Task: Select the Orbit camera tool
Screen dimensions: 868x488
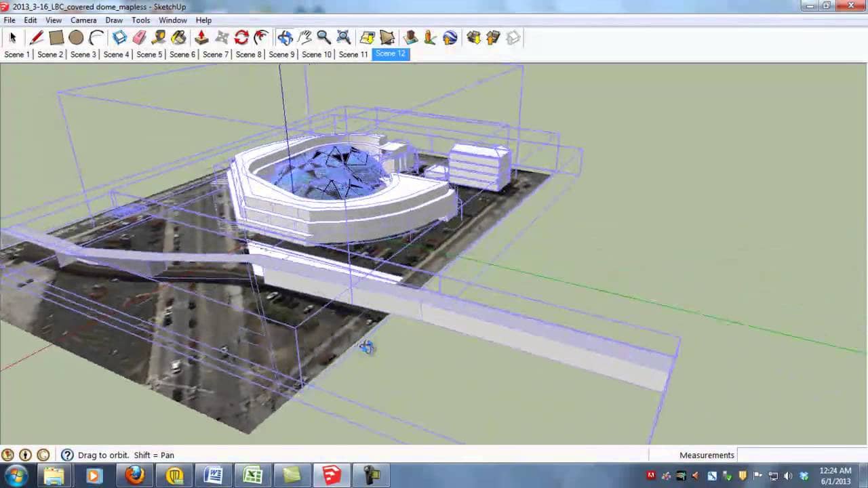Action: (285, 38)
